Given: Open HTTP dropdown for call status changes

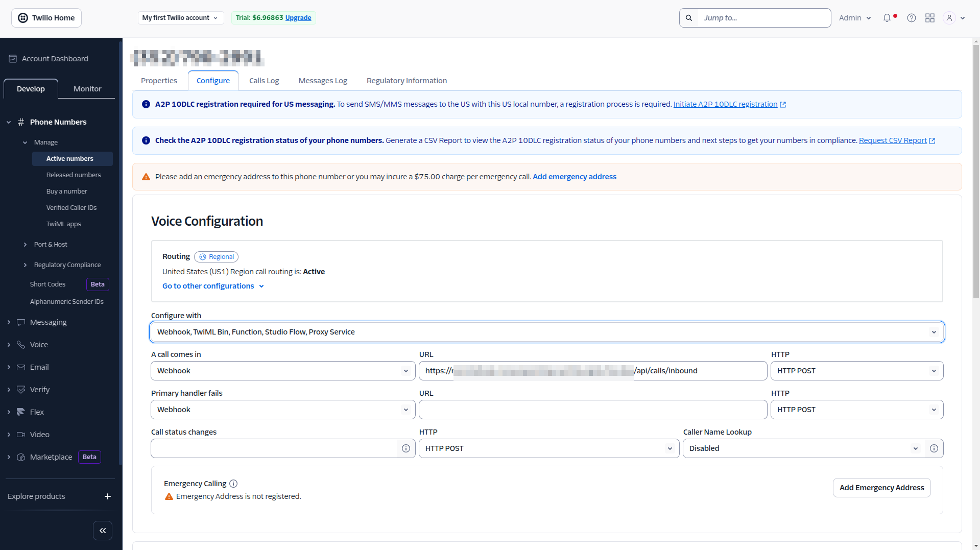Looking at the screenshot, I should [x=549, y=448].
